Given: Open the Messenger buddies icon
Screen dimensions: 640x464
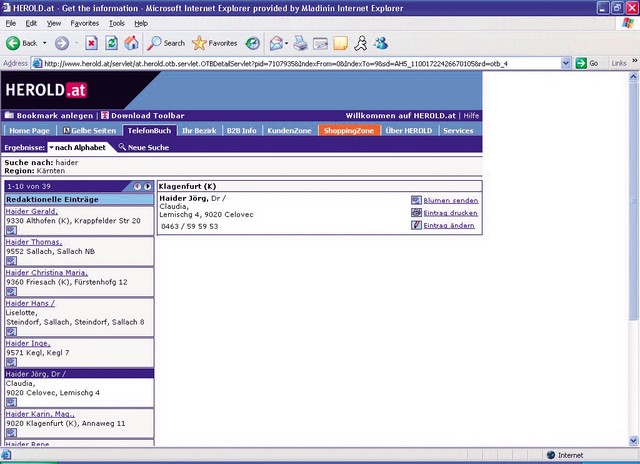Looking at the screenshot, I should point(381,43).
